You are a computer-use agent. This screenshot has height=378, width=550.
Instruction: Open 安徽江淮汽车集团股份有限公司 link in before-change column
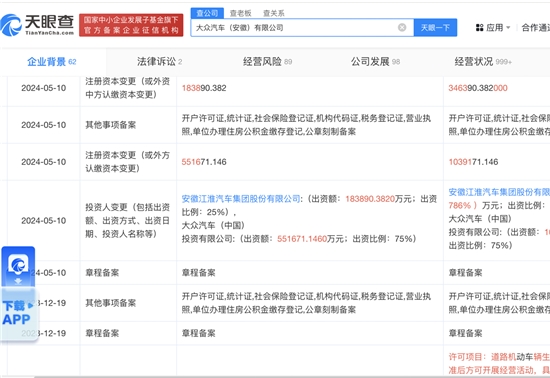241,199
